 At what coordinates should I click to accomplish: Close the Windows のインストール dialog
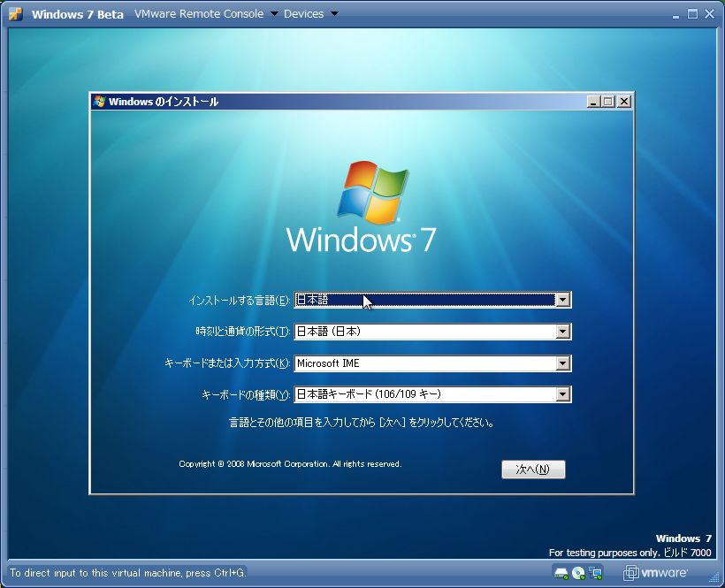624,101
